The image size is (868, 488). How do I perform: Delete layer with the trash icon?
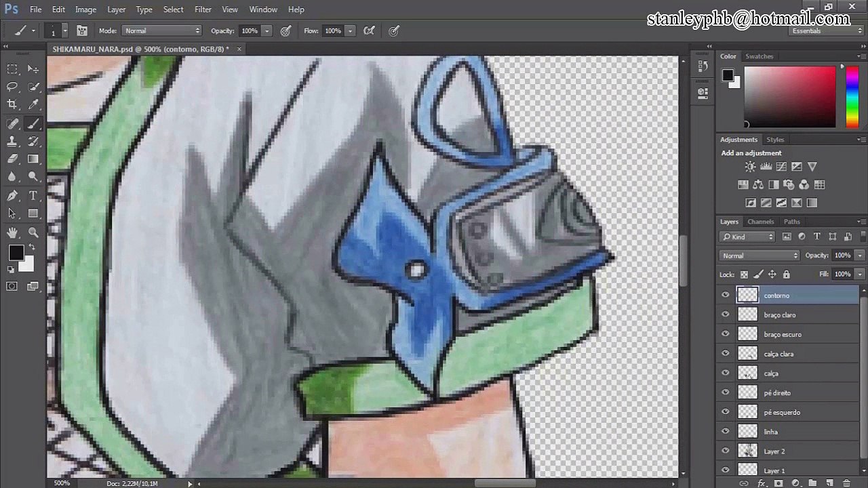(846, 483)
